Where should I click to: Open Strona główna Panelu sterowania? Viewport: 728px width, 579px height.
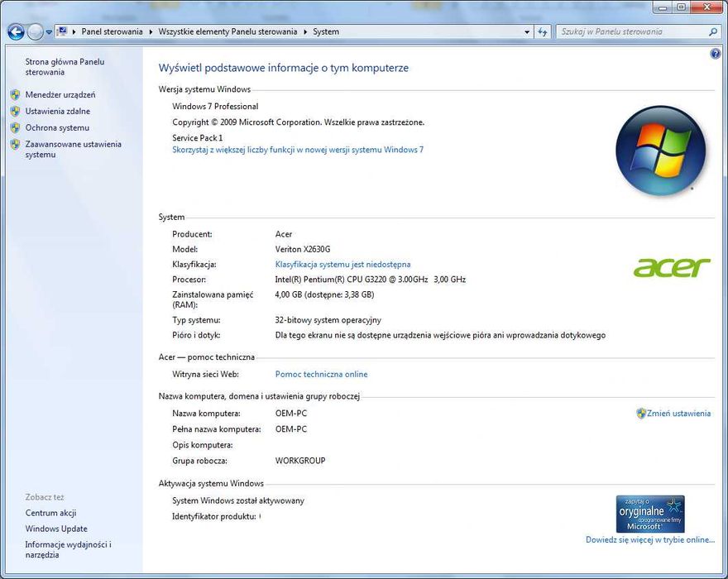[x=65, y=67]
